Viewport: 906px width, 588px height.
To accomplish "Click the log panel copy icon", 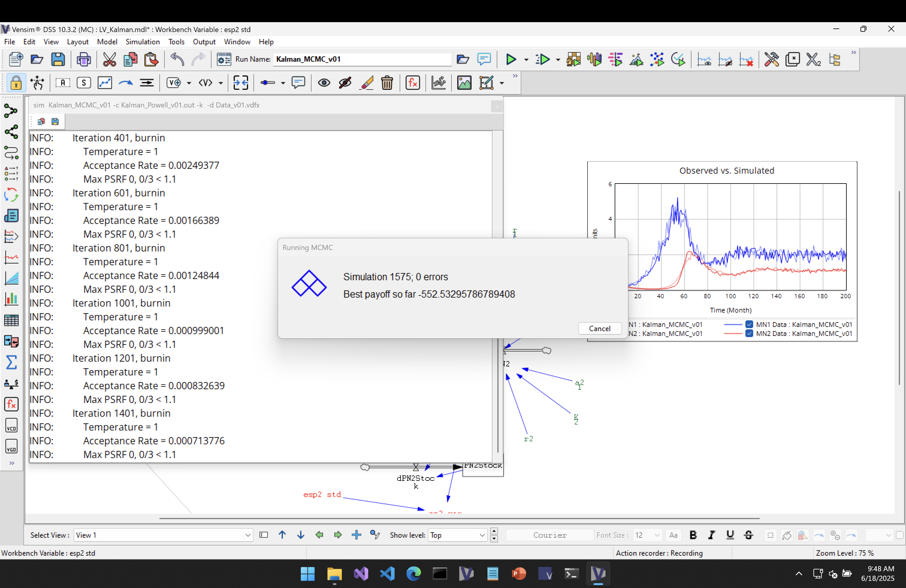I will 41,121.
